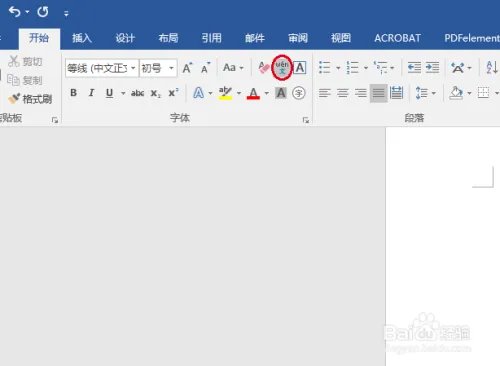Open the 视图 tab
Screen dimensions: 500x366
(x=341, y=38)
